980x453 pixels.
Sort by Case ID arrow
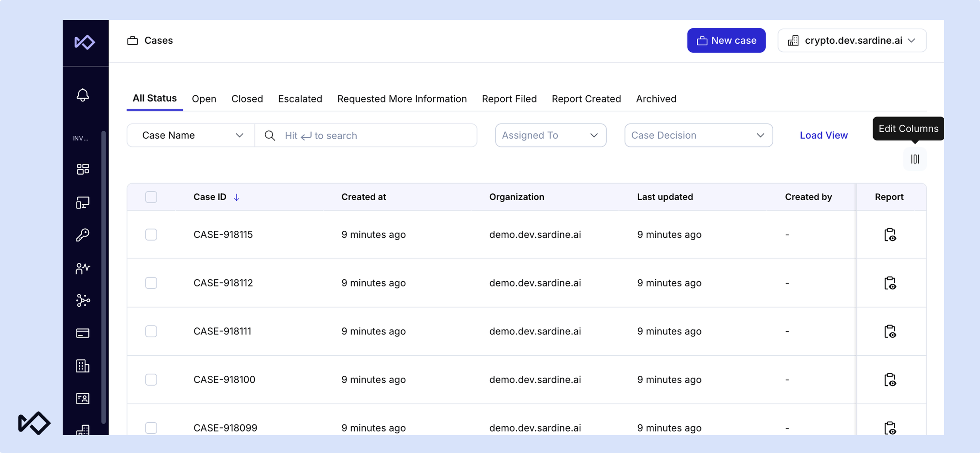236,197
